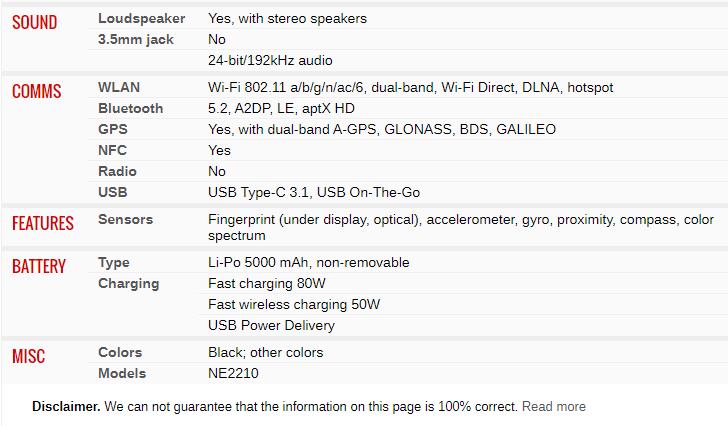Select the FEATURES section heading

point(43,222)
